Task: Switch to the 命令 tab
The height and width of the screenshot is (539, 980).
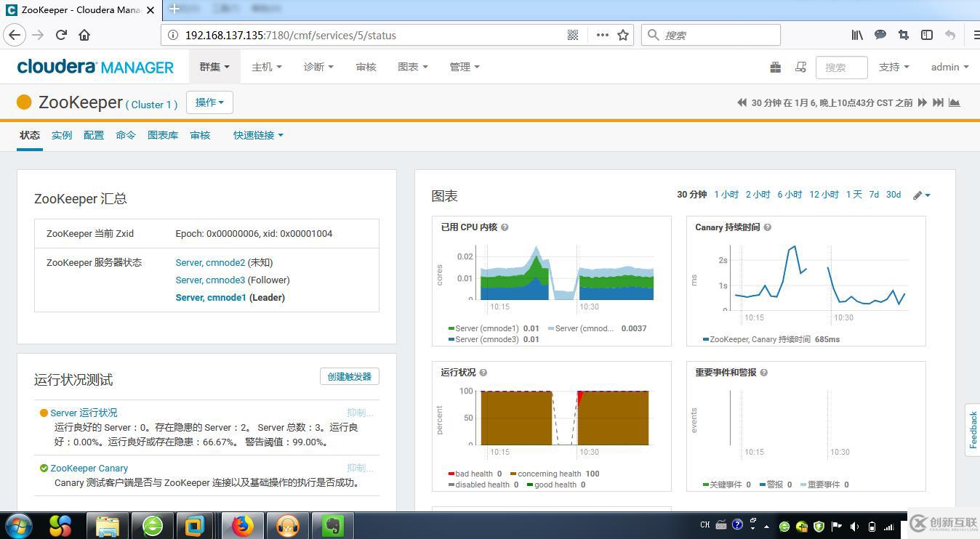Action: pyautogui.click(x=126, y=135)
